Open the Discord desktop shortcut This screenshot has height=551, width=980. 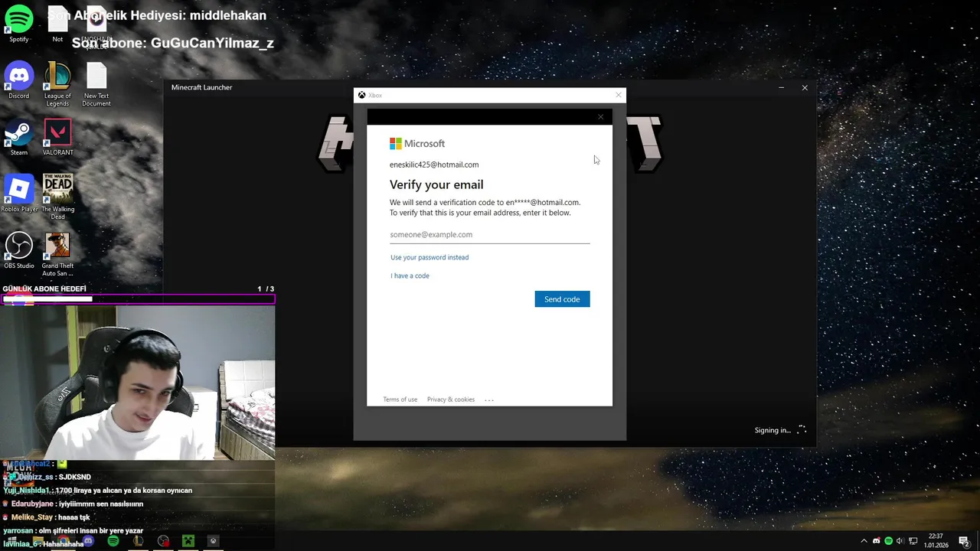click(x=19, y=80)
